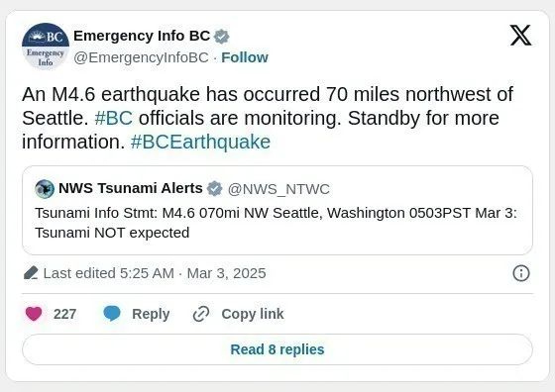Like the tweet with heart icon

coord(34,314)
